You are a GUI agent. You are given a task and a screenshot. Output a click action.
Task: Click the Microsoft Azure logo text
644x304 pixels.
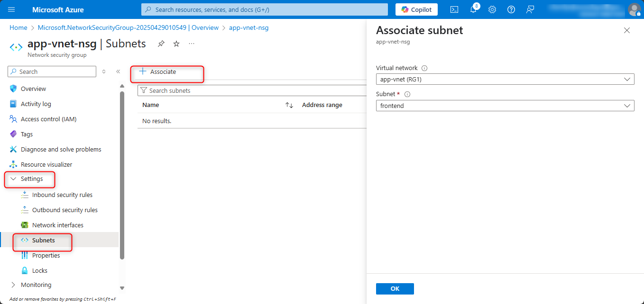(x=58, y=9)
